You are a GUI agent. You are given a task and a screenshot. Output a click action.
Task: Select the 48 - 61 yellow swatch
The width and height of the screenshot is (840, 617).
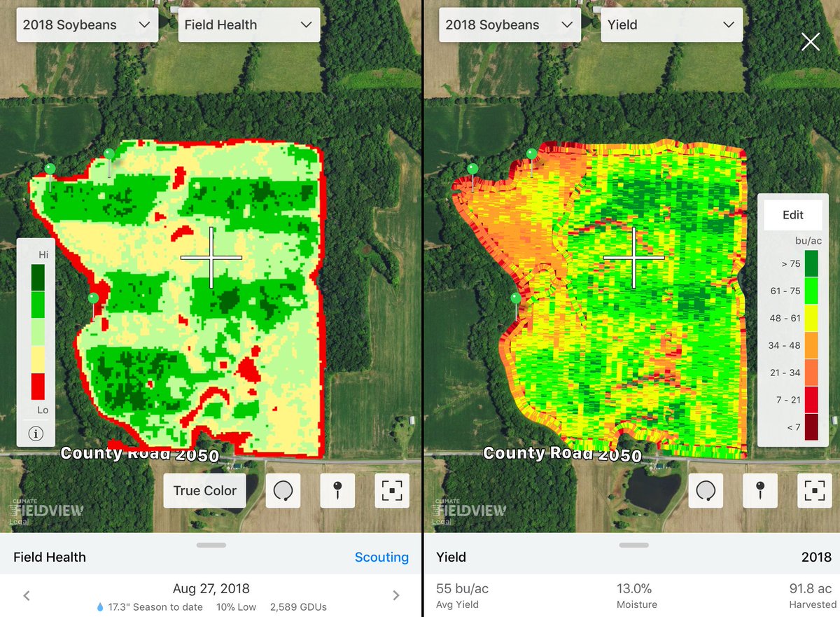pyautogui.click(x=811, y=318)
